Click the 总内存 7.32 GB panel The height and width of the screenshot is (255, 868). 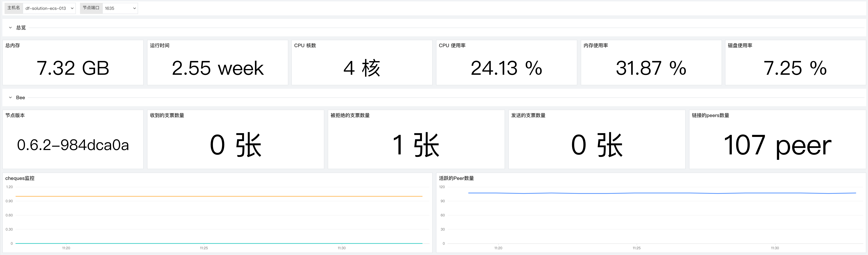tap(73, 68)
